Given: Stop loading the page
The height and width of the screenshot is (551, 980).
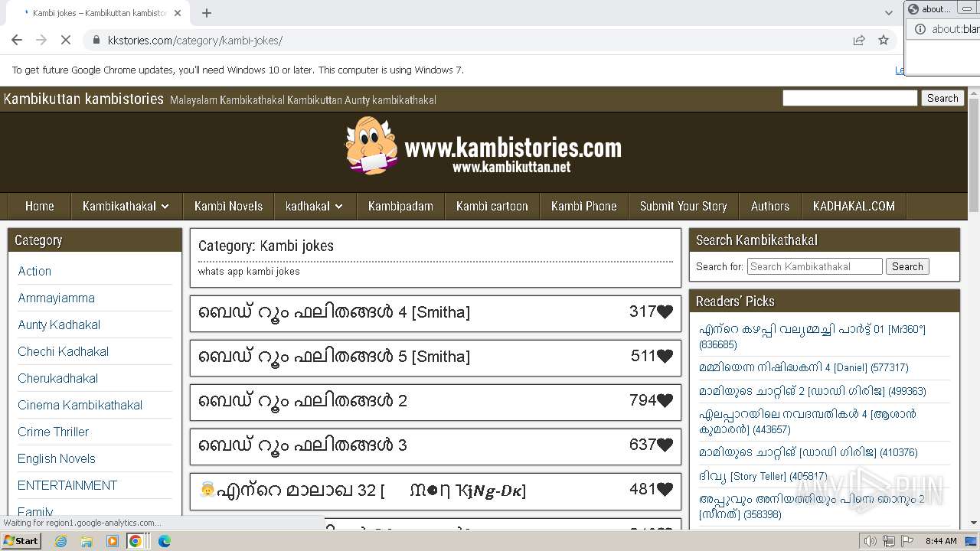Looking at the screenshot, I should click(65, 40).
